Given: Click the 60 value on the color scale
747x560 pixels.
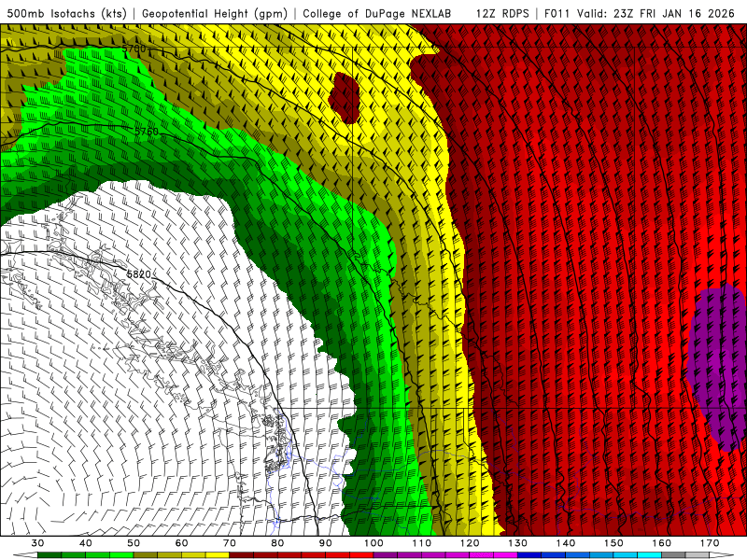Looking at the screenshot, I should [181, 543].
